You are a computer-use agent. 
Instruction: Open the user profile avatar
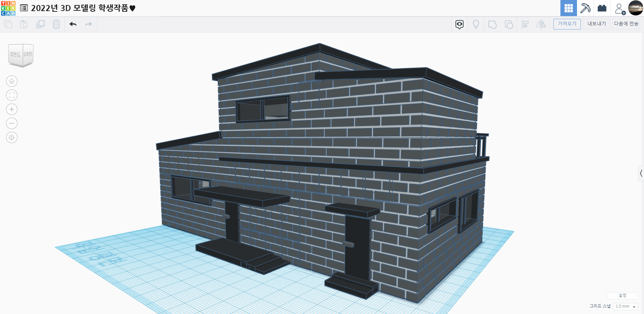click(x=636, y=8)
